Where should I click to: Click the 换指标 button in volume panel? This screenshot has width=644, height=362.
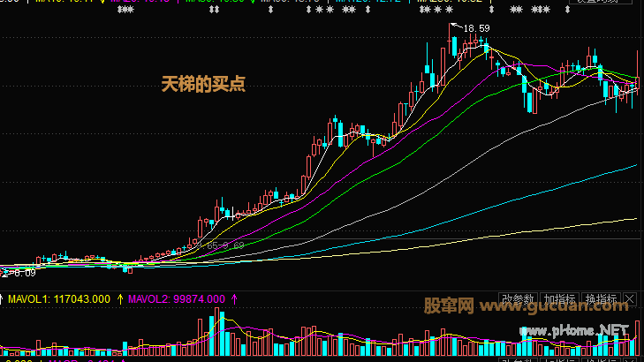[602, 299]
